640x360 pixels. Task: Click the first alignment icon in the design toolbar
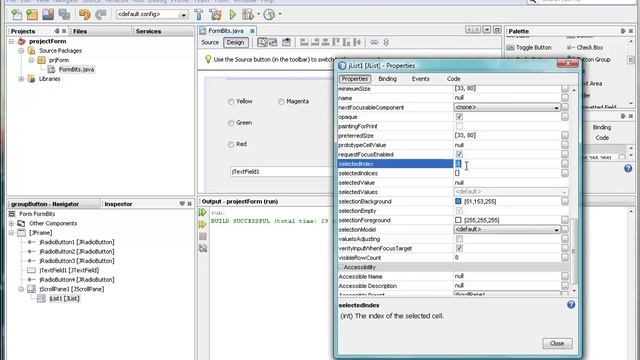point(304,42)
